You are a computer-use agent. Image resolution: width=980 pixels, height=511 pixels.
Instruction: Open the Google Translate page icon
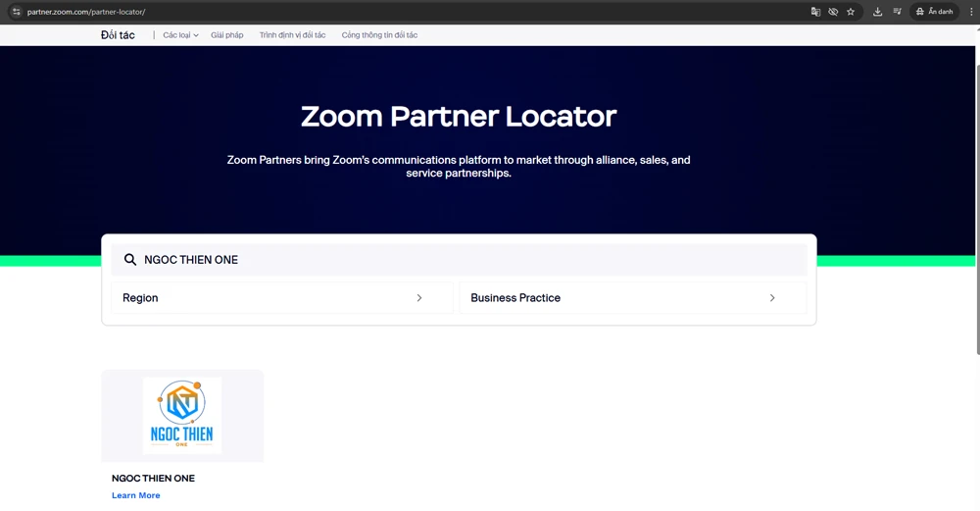click(815, 12)
